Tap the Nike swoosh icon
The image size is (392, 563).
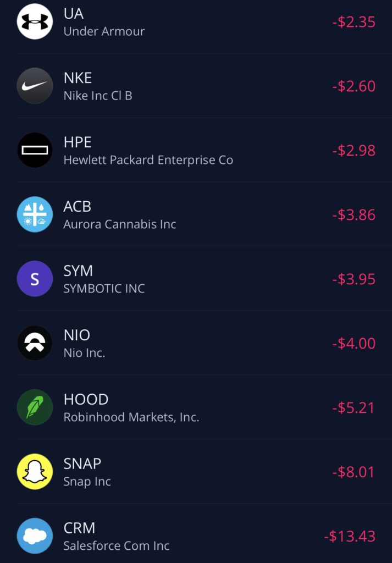[35, 86]
